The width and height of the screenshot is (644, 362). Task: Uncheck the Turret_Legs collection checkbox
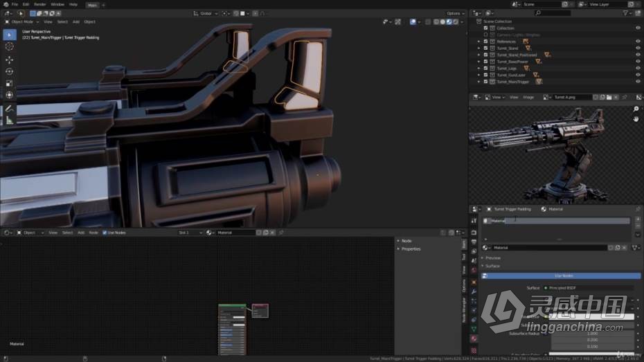pos(485,68)
